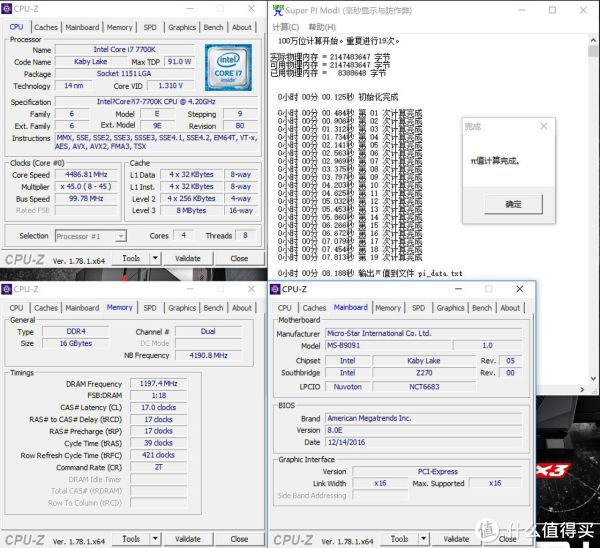Maximize the Super PI window

coord(552,10)
